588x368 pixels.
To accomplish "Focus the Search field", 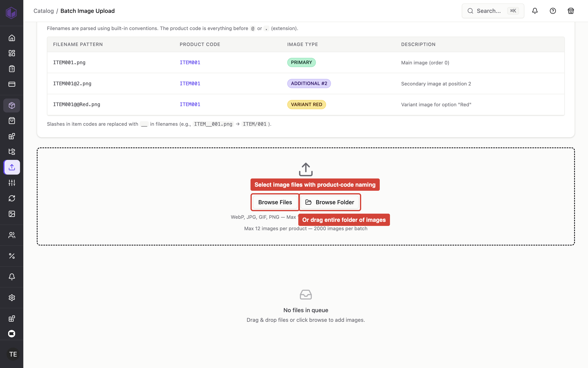I will [493, 11].
